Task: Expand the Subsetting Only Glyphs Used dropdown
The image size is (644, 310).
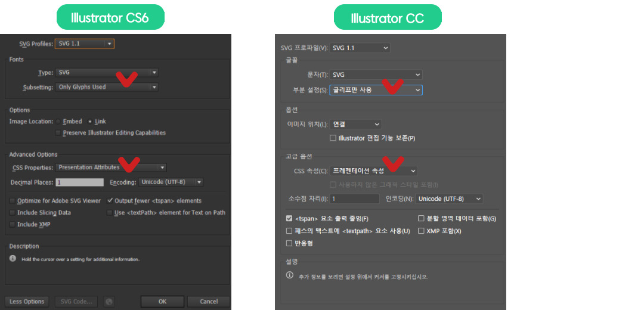Action: point(107,87)
